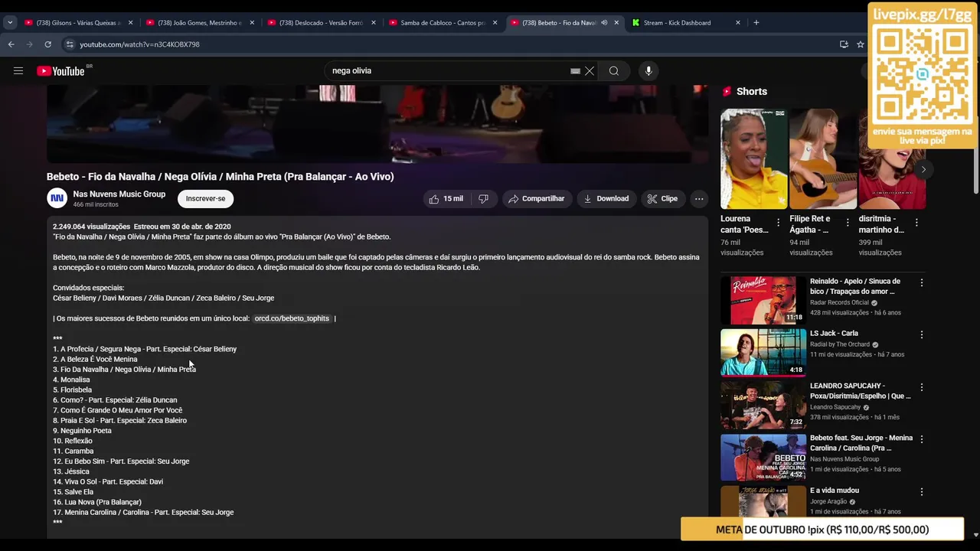Screen dimensions: 980x551
Task: Clear the search text with the X icon
Action: click(x=590, y=71)
